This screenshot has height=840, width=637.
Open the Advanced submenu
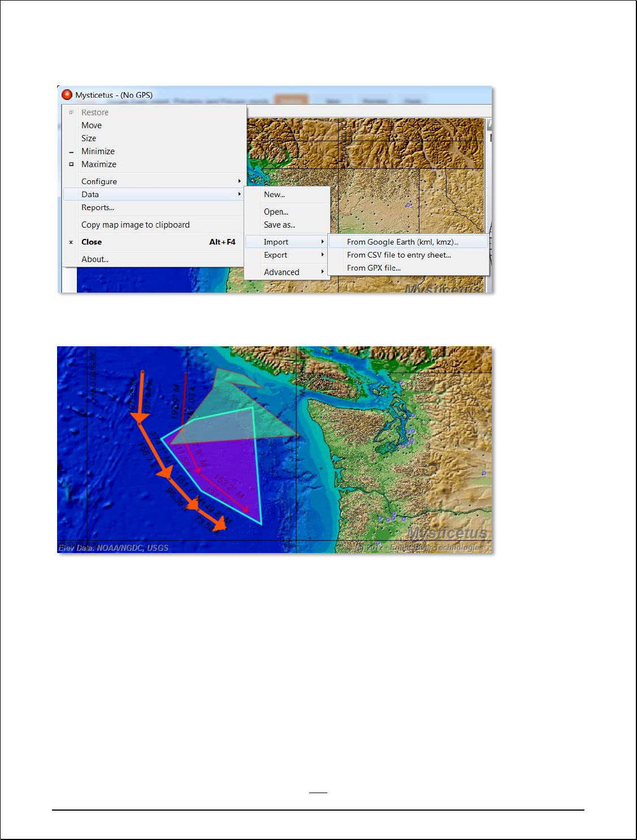click(287, 272)
